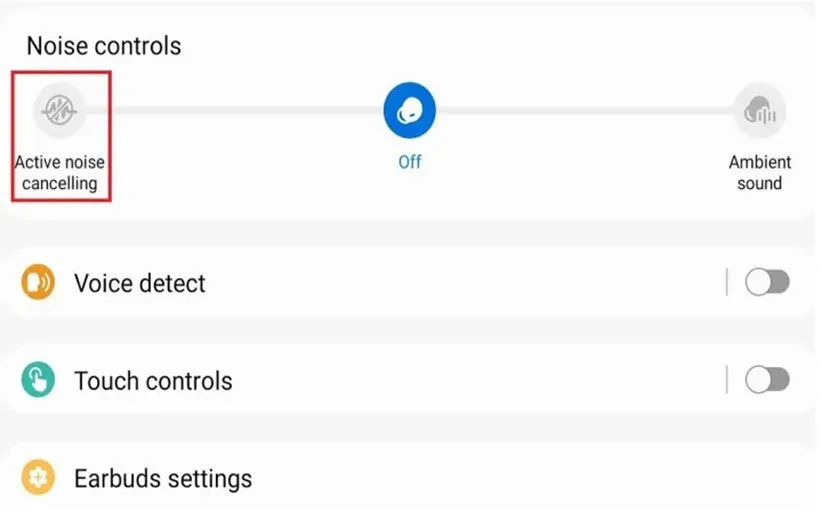Click the "Ambient sound" text label
The height and width of the screenshot is (522, 822).
(x=759, y=173)
